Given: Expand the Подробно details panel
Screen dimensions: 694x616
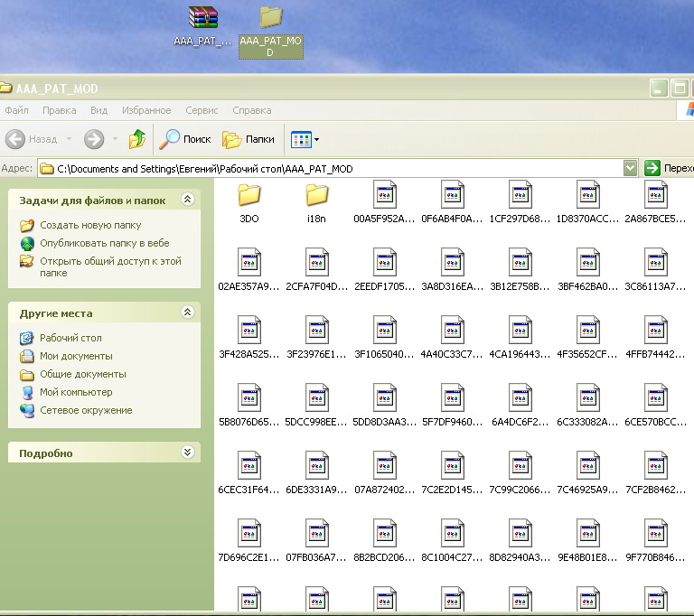Looking at the screenshot, I should click(x=187, y=453).
